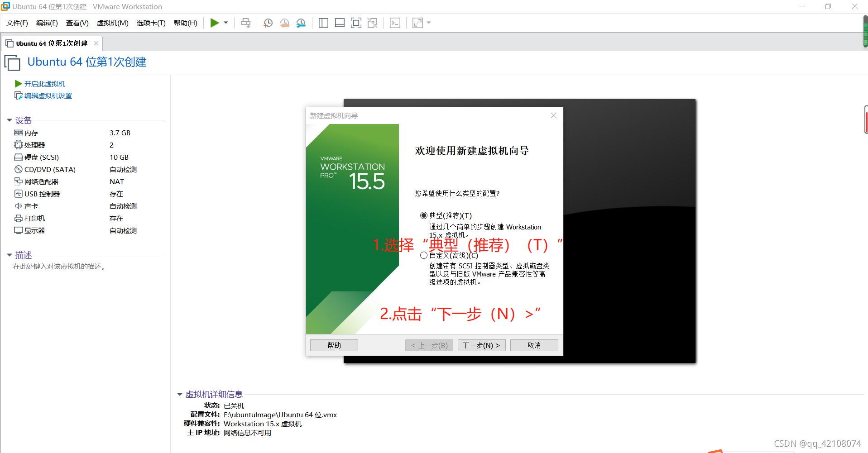Viewport: 868px width, 453px height.
Task: Enter full screen mode icon
Action: pyautogui.click(x=356, y=23)
